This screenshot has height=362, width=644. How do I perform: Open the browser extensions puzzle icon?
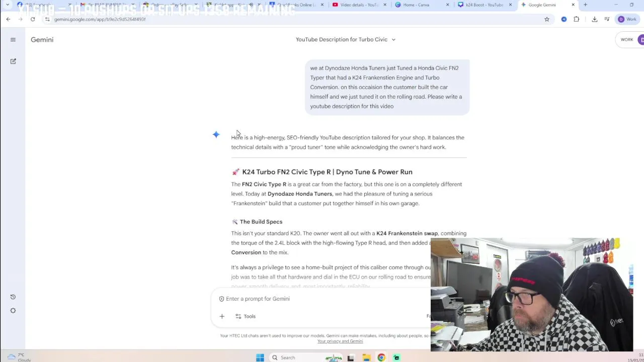[577, 19]
